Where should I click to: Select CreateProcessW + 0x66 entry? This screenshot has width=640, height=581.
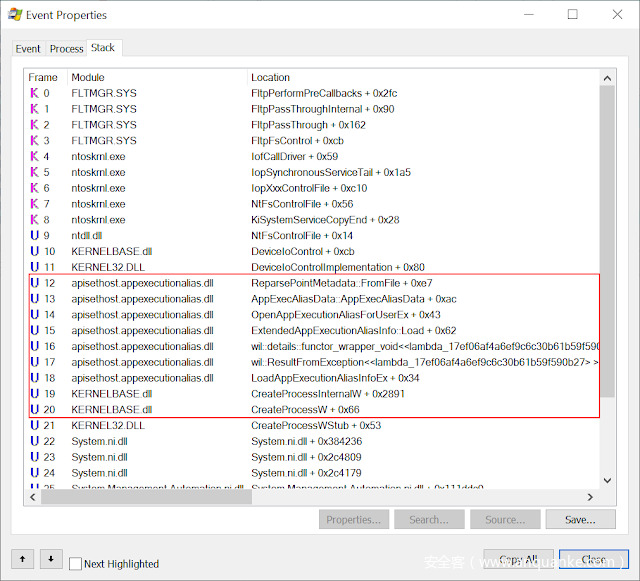pyautogui.click(x=306, y=410)
